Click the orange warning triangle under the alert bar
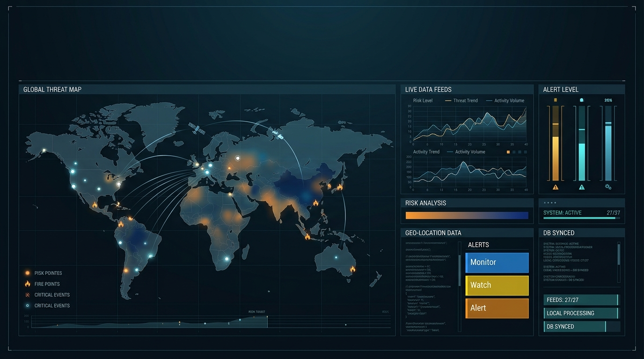 tap(556, 187)
